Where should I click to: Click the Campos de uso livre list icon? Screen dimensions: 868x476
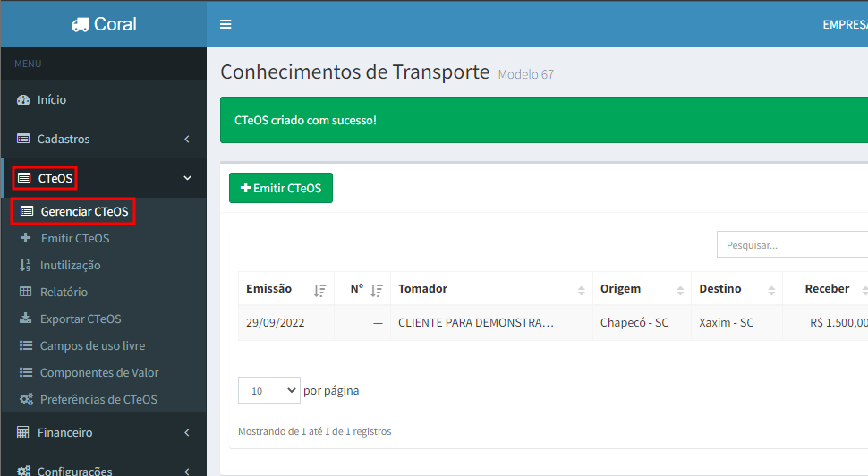(25, 346)
